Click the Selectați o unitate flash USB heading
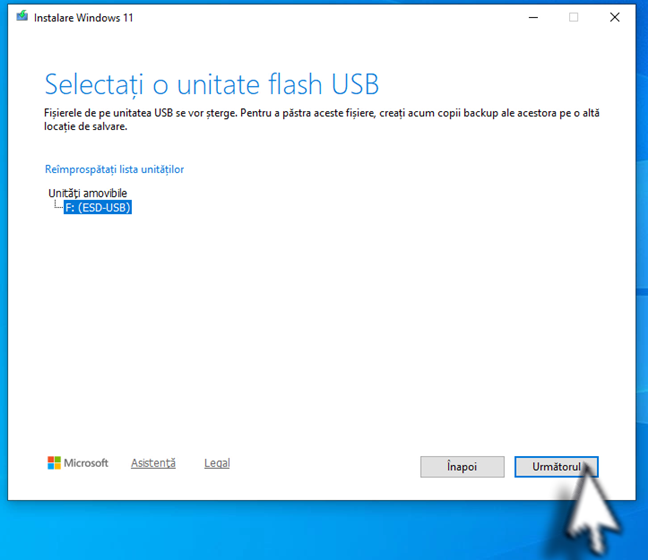This screenshot has height=560, width=648. coord(212,85)
